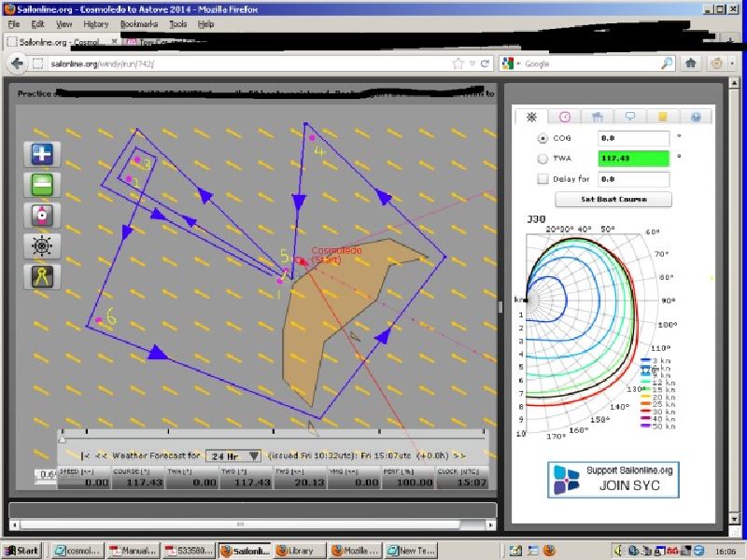Launch Firefox from the quick launch icon
This screenshot has width=747, height=560.
549,551
